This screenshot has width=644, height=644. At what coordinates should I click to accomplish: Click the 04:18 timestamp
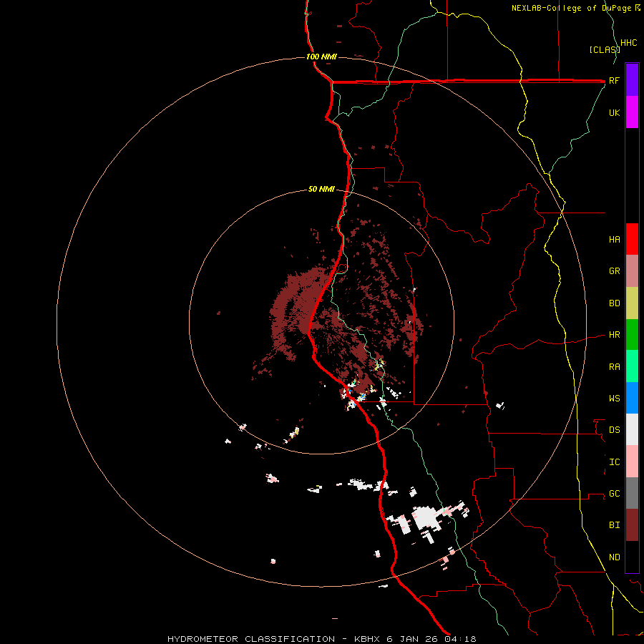[460, 639]
